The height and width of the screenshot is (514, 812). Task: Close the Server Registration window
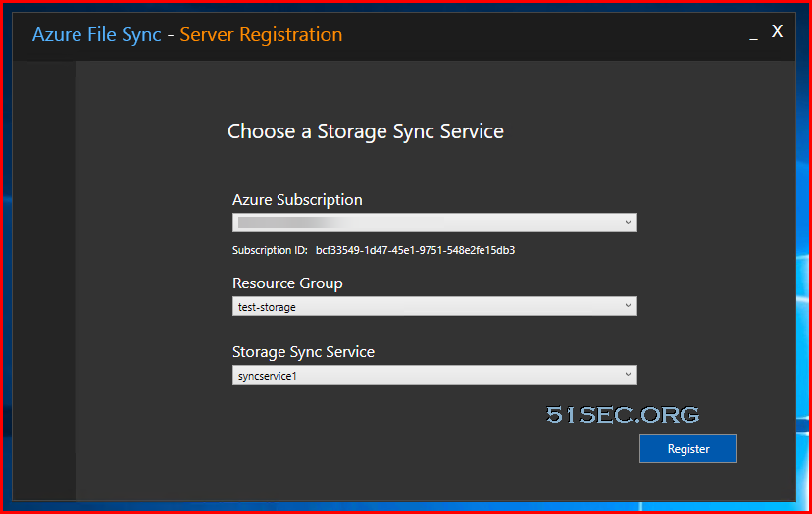pos(777,31)
